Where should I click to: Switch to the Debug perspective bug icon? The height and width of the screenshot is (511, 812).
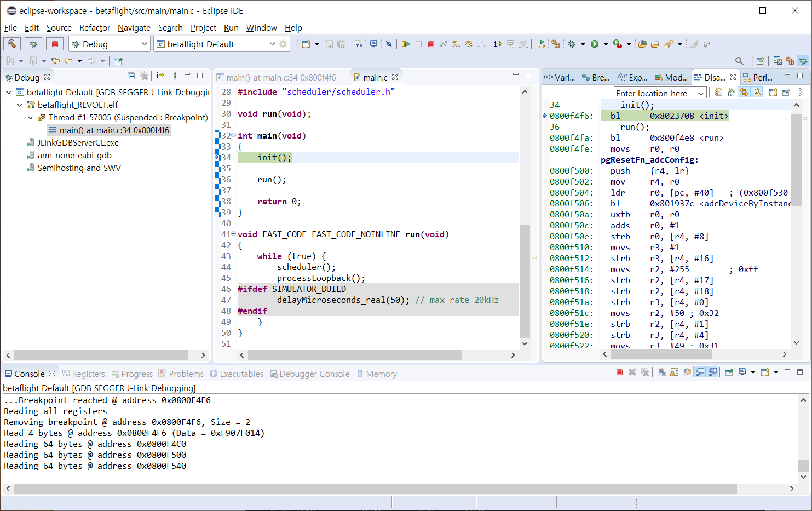click(x=803, y=61)
